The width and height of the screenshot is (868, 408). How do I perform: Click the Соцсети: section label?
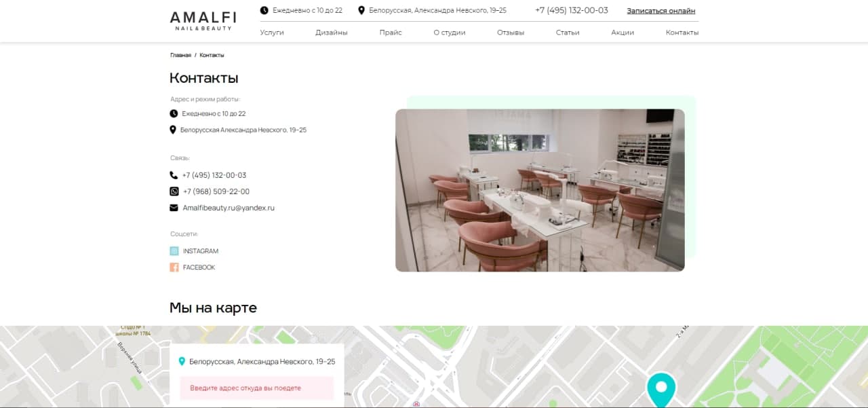tap(184, 234)
